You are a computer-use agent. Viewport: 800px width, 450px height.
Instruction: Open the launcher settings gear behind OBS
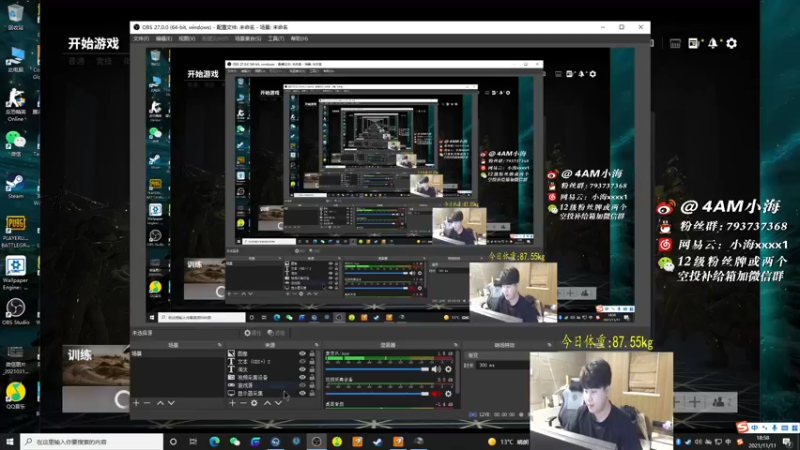[731, 43]
